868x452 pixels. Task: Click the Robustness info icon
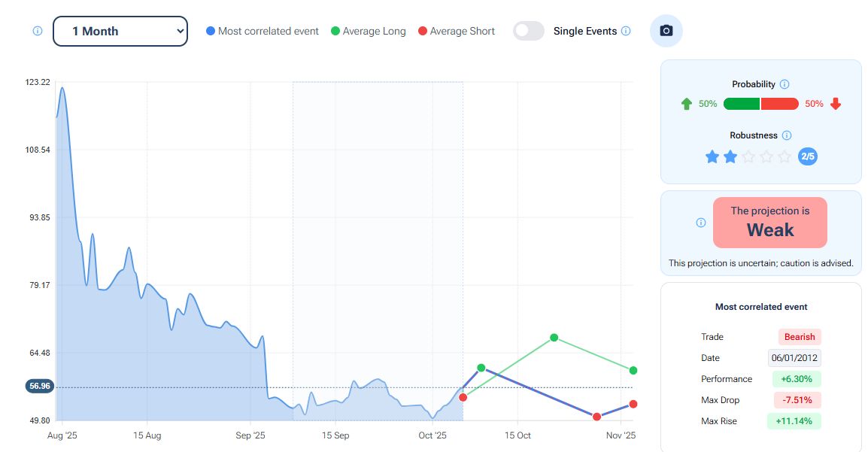click(787, 136)
